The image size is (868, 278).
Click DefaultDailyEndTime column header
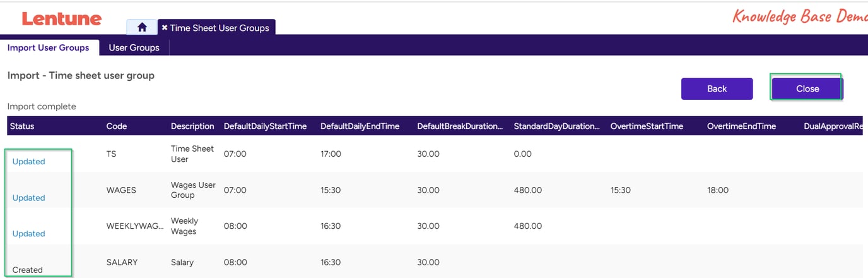pos(360,126)
